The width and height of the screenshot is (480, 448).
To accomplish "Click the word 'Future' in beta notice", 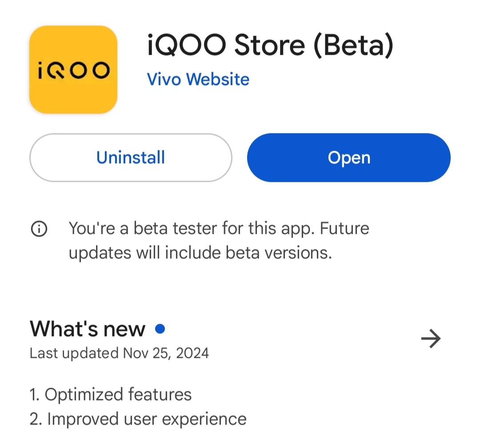I will tap(344, 228).
